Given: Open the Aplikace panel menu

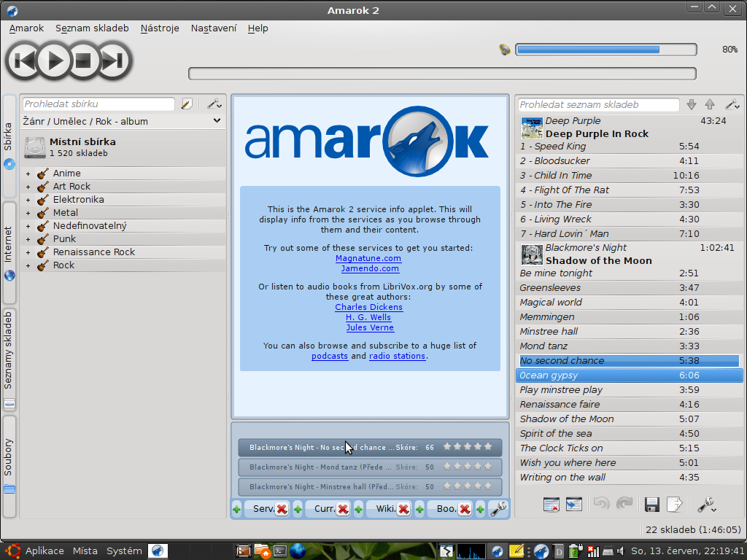Looking at the screenshot, I should click(44, 551).
